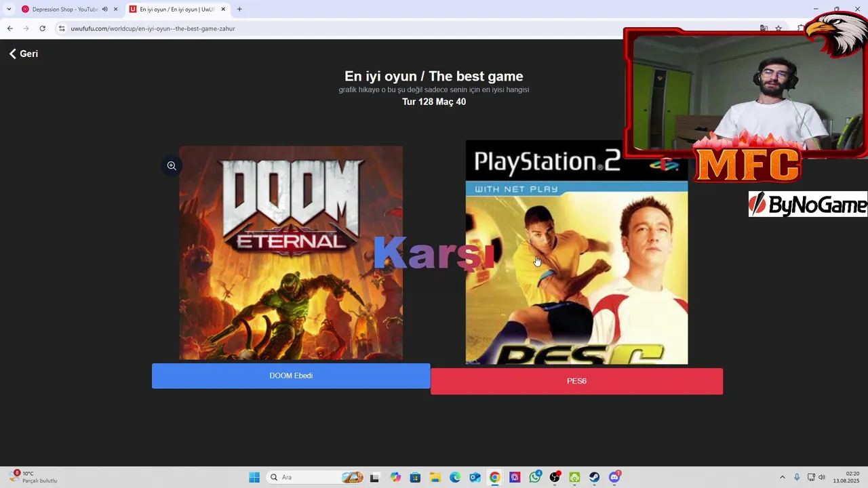Open the weather widget showing 10°C
The width and height of the screenshot is (868, 488).
34,477
